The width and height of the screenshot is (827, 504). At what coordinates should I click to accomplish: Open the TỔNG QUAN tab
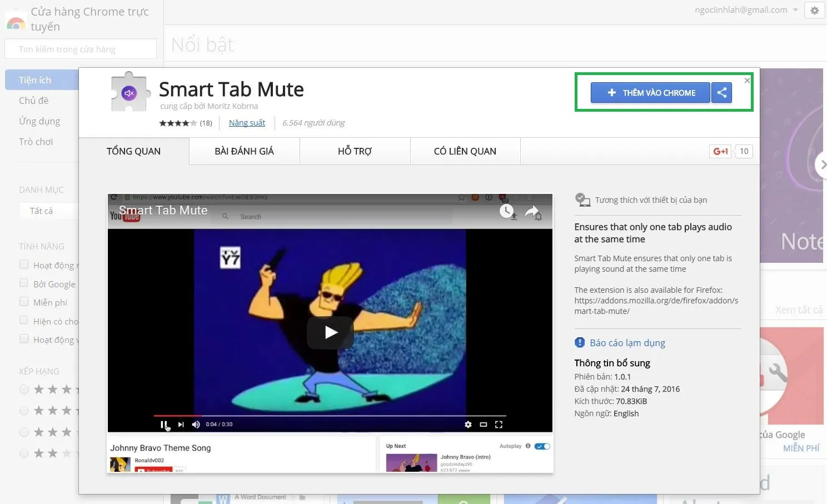tap(133, 151)
